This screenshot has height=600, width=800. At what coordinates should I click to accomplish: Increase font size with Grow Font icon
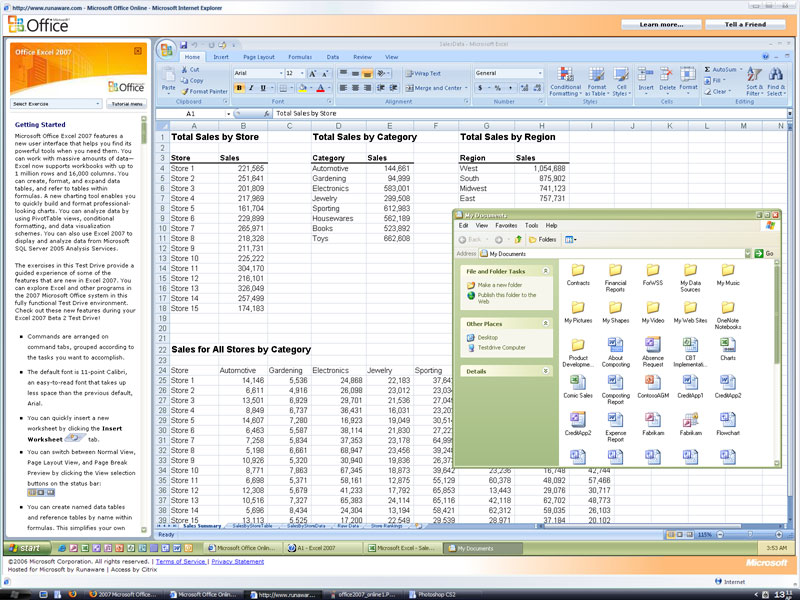[312, 73]
